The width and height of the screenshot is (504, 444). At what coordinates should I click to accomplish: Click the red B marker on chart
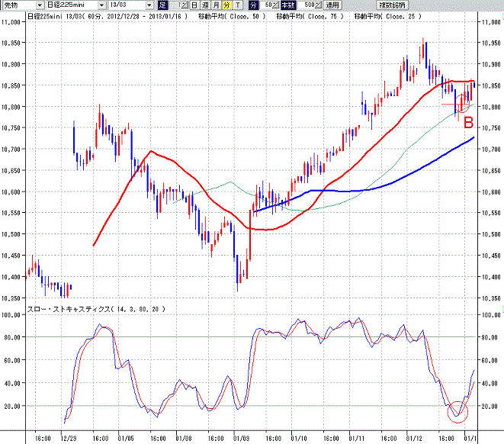point(469,123)
